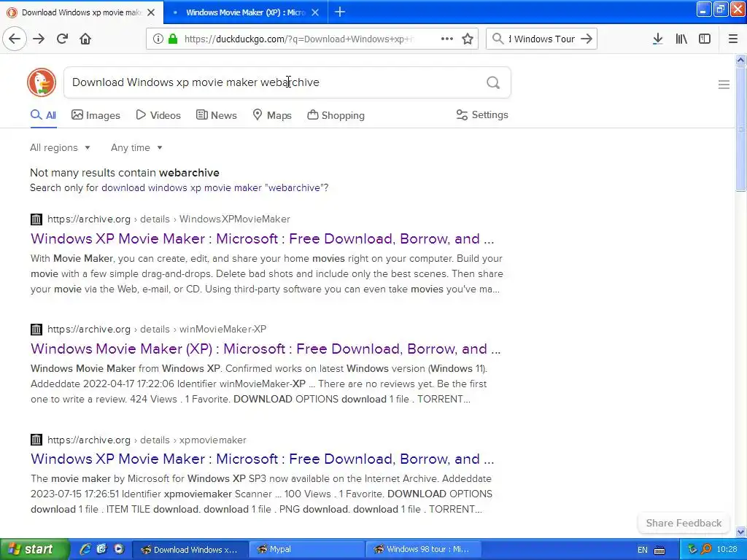The image size is (747, 560).
Task: Click Download Windows x... taskbar button
Action: click(x=189, y=549)
